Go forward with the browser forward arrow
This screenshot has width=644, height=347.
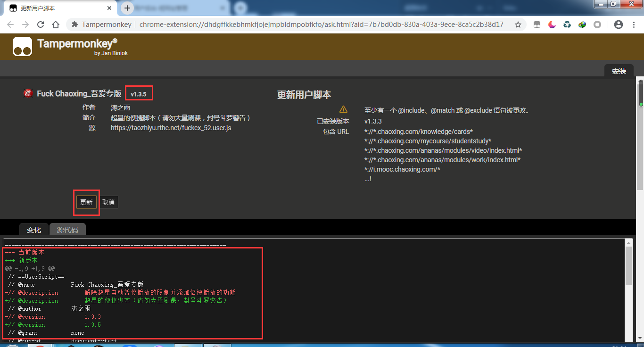coord(26,25)
